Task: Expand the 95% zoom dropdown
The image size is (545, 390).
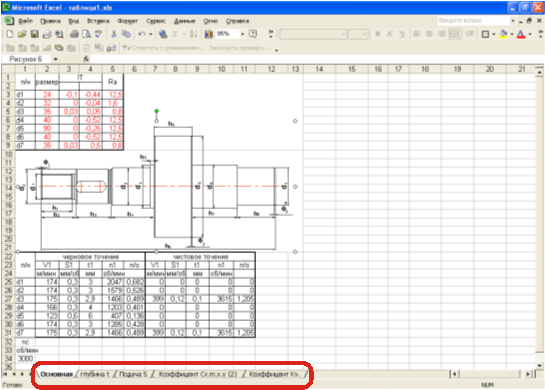Action: tap(243, 34)
